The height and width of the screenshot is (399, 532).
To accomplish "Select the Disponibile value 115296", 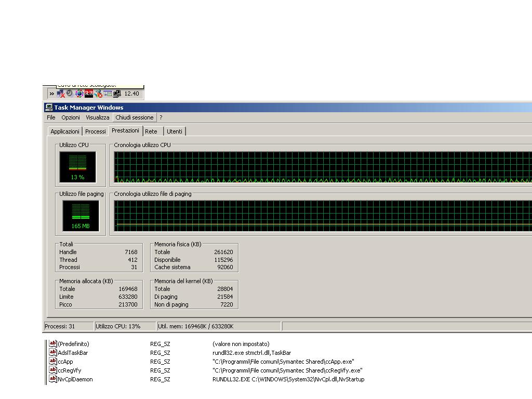I will coord(223,260).
